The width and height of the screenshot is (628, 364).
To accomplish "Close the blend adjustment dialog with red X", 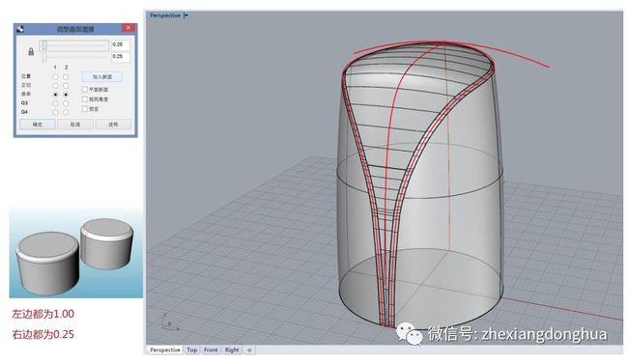I will (x=128, y=28).
